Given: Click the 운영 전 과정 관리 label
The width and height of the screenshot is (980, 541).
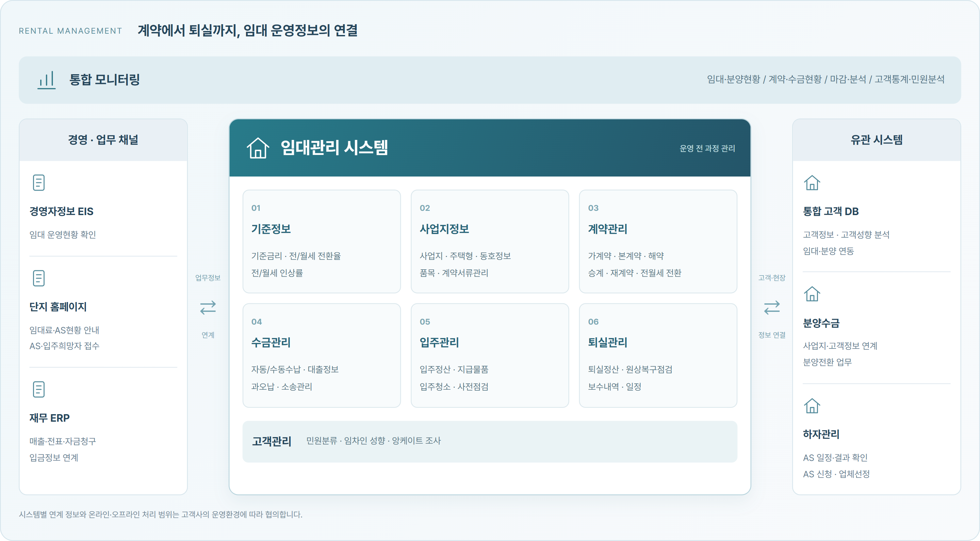Looking at the screenshot, I should (707, 148).
